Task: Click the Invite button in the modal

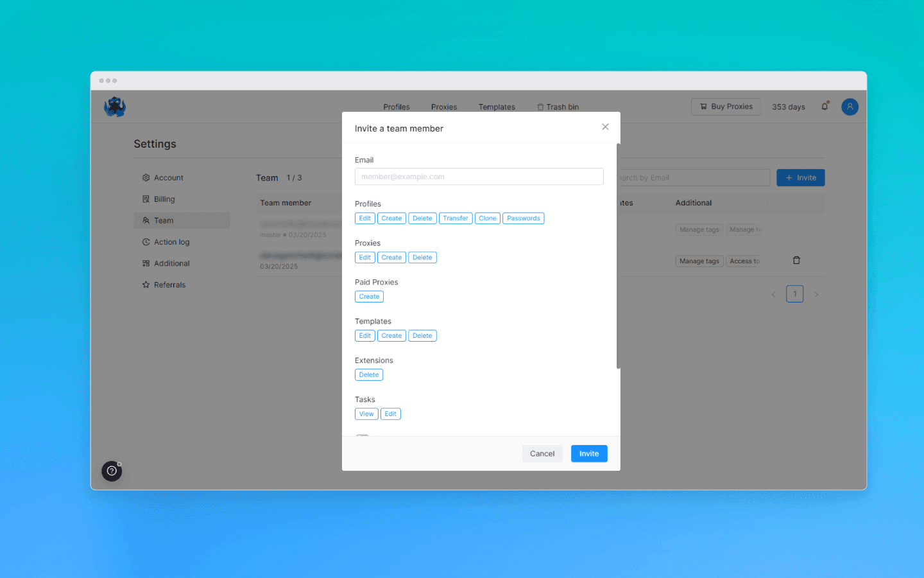Action: point(588,453)
